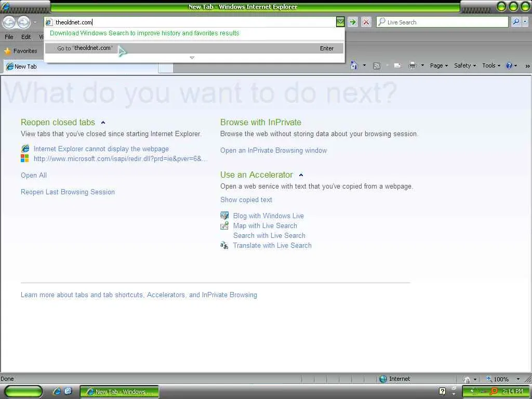Viewport: 532px width, 399px height.
Task: Open the recent pages dropdown beside Forward
Action: pyautogui.click(x=35, y=23)
